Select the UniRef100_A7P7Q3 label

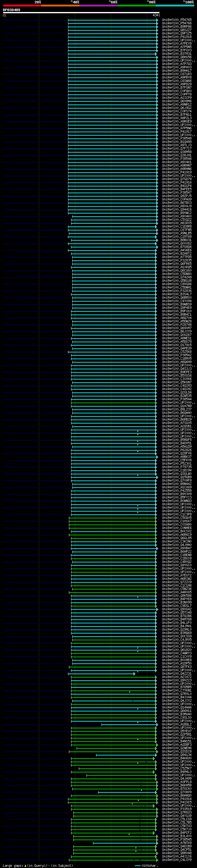tap(177, 64)
